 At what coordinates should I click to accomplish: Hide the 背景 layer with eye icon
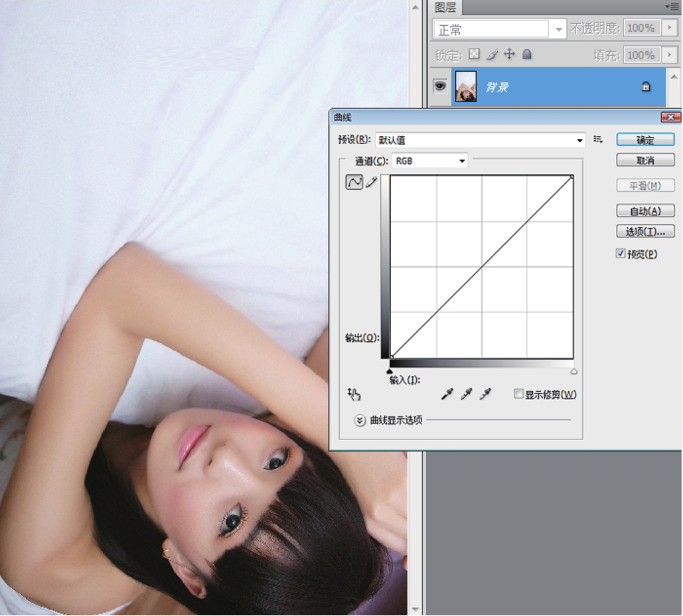440,86
